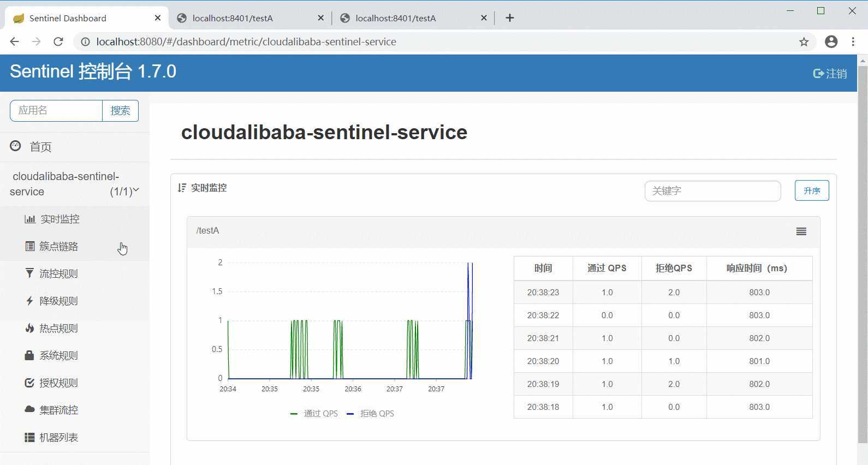
Task: Click the cloudalibaba-sentinel-service page heading
Action: 324,132
